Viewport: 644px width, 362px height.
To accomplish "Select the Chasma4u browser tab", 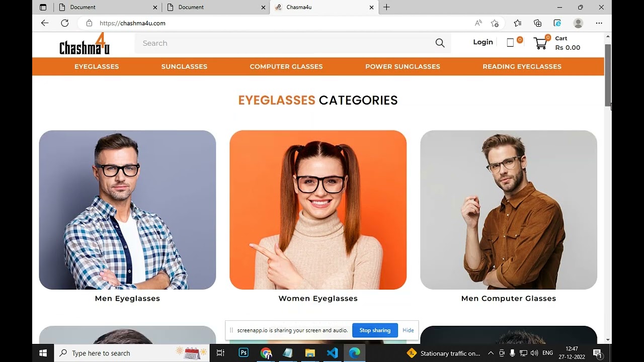I will (324, 7).
